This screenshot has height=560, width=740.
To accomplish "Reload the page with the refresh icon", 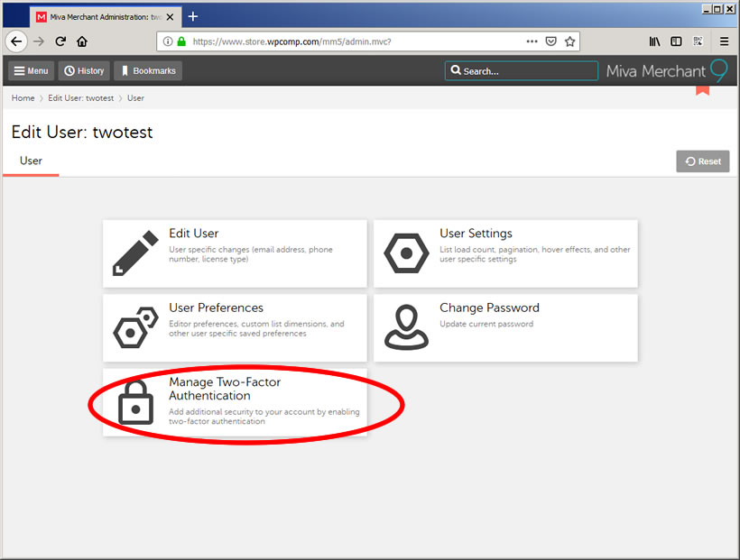I will (60, 41).
